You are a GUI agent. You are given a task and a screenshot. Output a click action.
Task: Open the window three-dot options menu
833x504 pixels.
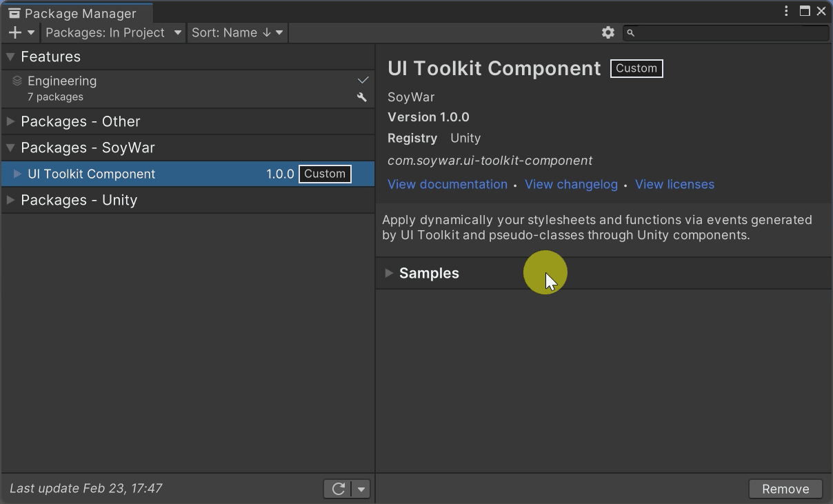point(786,11)
